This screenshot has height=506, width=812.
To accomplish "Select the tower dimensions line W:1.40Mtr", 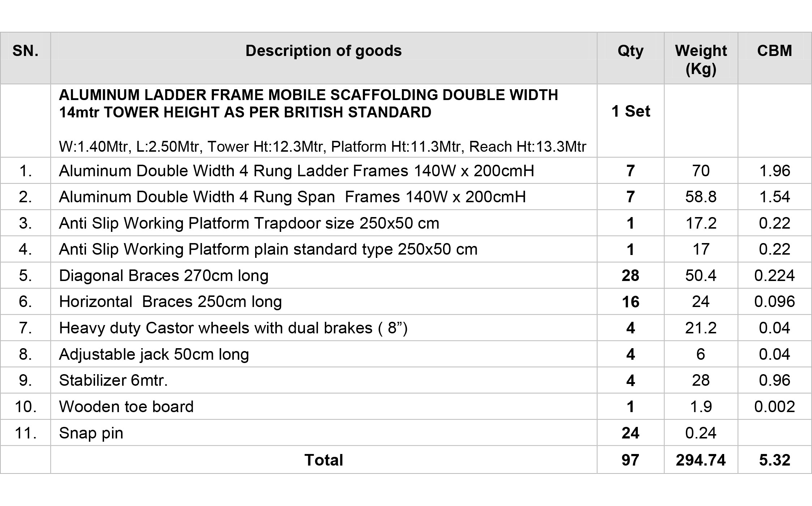I will (x=322, y=147).
